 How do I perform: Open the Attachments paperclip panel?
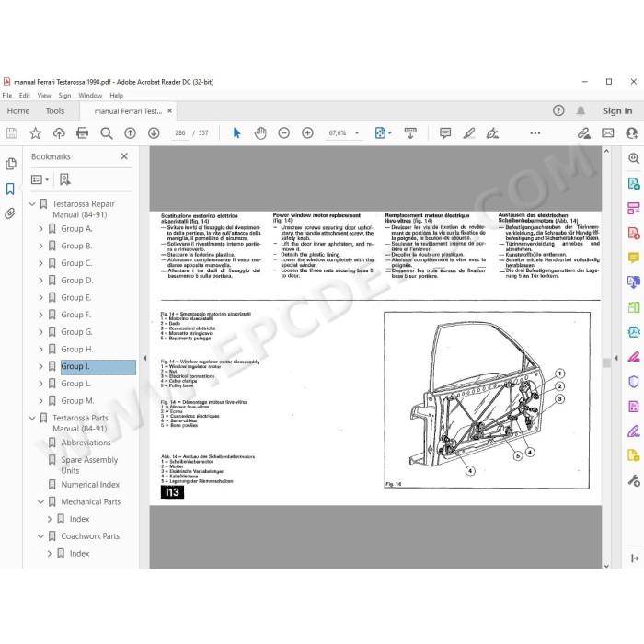(10, 213)
